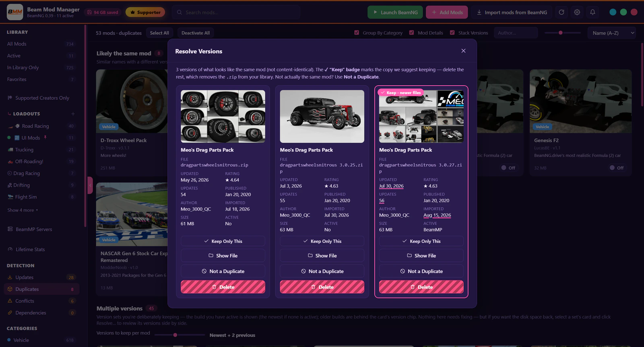644x347 pixels.
Task: Click the refresh icon in top bar
Action: (561, 12)
